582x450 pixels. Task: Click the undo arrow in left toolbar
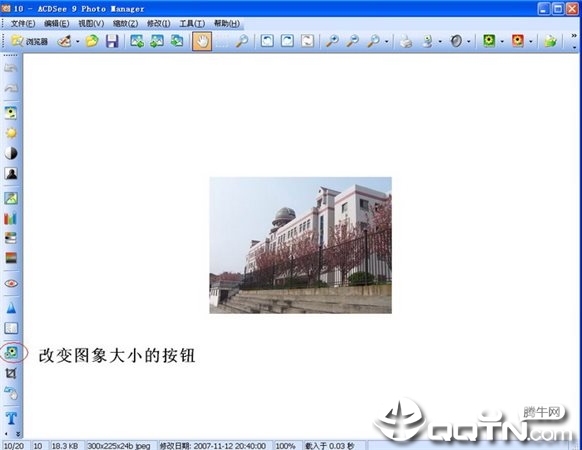11,68
